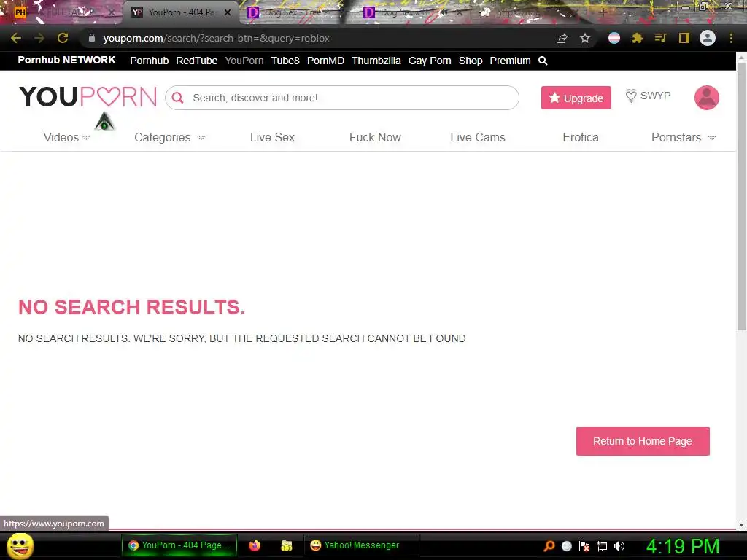Open the pink user account avatar
This screenshot has height=560, width=747.
[706, 98]
